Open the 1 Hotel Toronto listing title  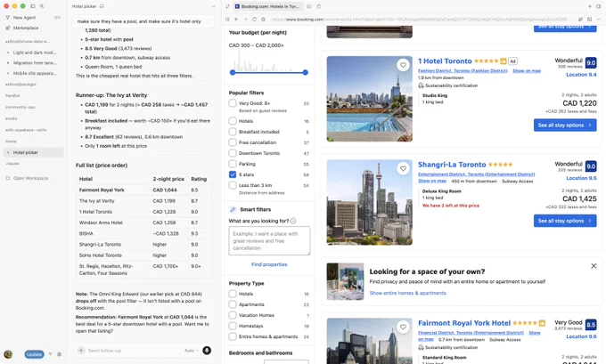pos(445,61)
